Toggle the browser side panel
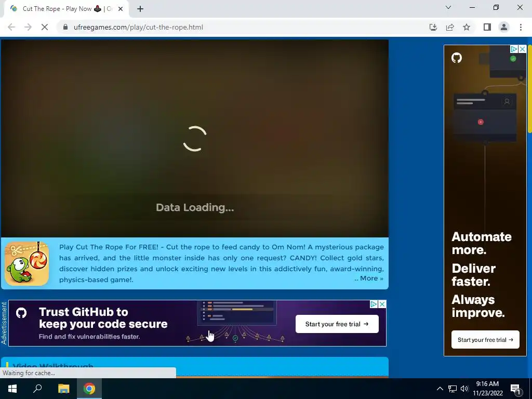This screenshot has width=532, height=399. point(487,27)
